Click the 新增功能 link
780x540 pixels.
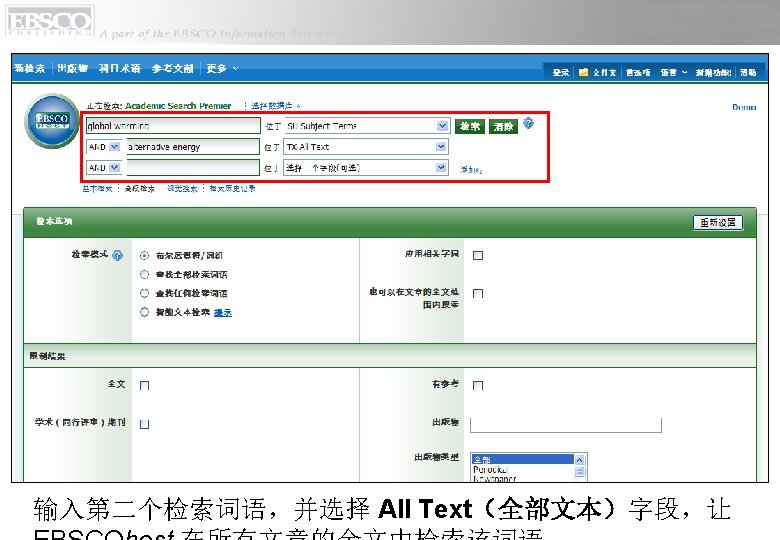(713, 73)
